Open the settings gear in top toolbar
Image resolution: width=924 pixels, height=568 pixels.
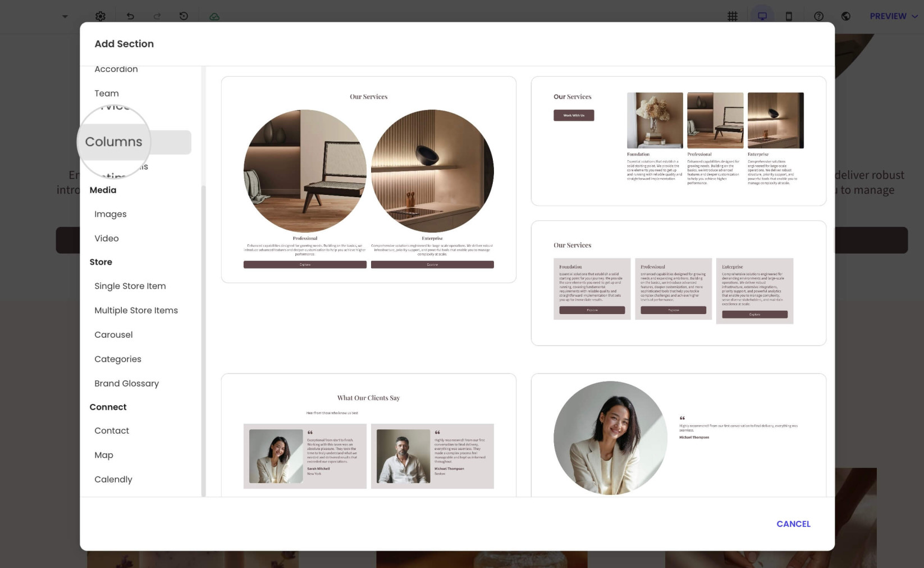point(100,16)
